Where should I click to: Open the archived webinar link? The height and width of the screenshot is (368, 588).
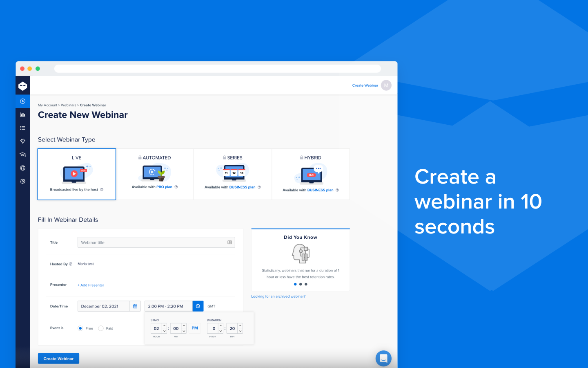(x=279, y=296)
